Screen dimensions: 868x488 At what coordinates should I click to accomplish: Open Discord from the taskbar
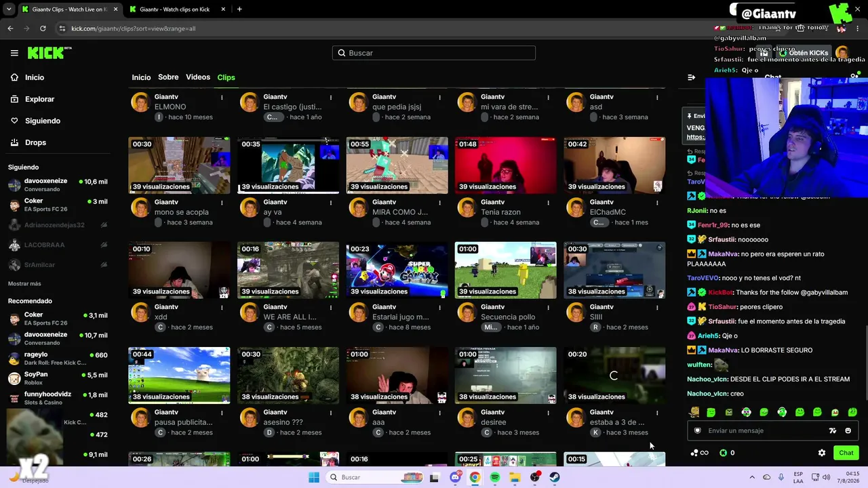[455, 477]
